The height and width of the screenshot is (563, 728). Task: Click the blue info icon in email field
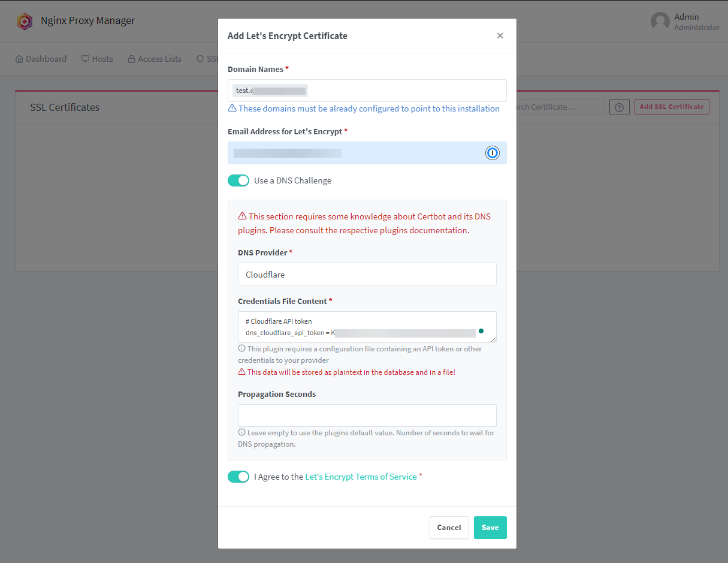pos(492,153)
